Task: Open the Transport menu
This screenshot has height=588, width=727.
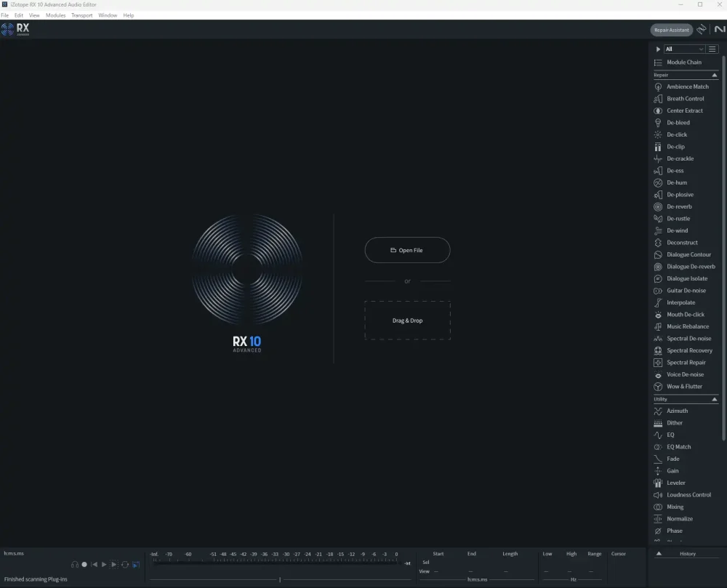Action: [81, 15]
